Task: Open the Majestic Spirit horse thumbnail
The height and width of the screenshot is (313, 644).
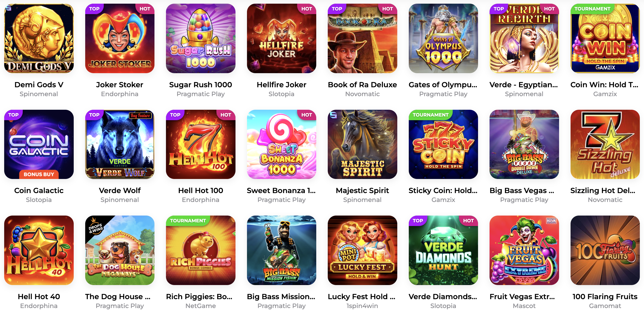Action: click(x=363, y=144)
